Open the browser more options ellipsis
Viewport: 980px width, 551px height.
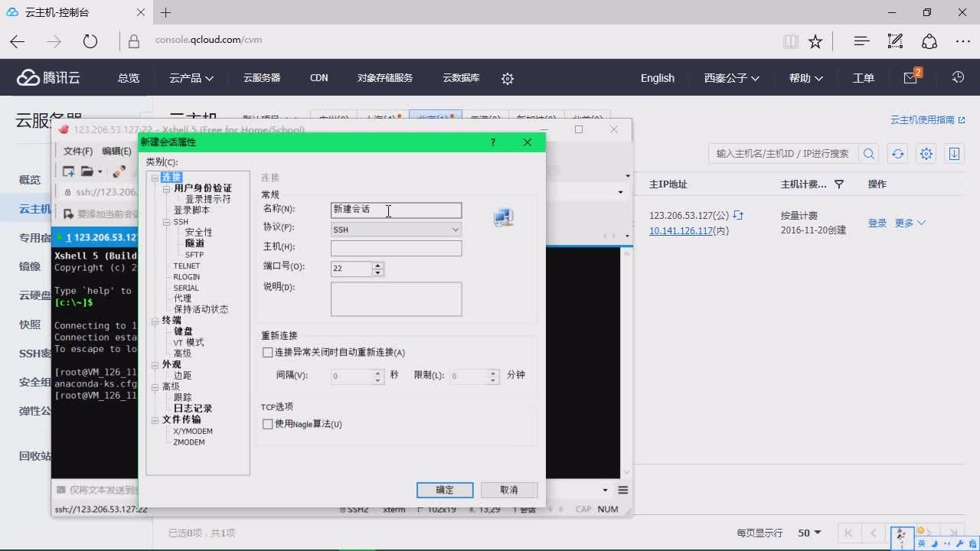963,41
